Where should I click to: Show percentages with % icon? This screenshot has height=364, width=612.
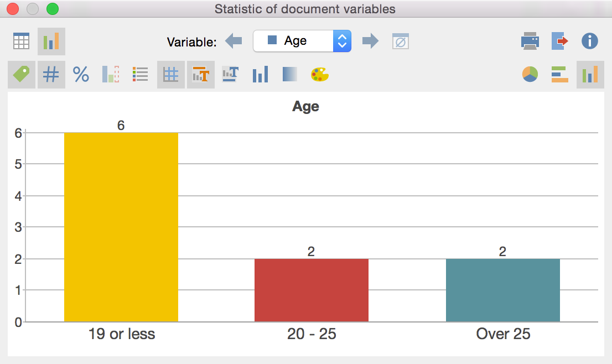click(x=81, y=75)
